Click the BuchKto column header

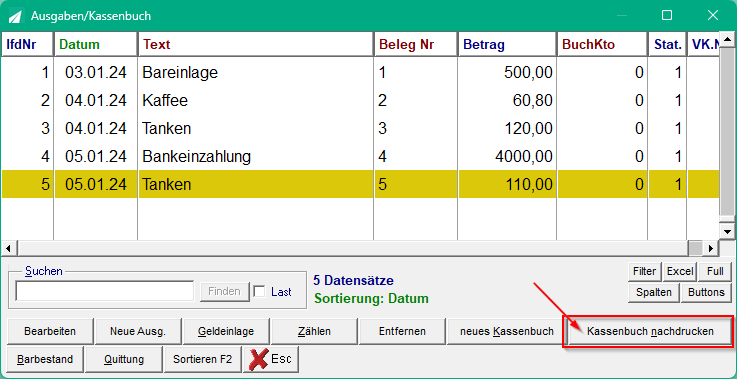coord(603,45)
